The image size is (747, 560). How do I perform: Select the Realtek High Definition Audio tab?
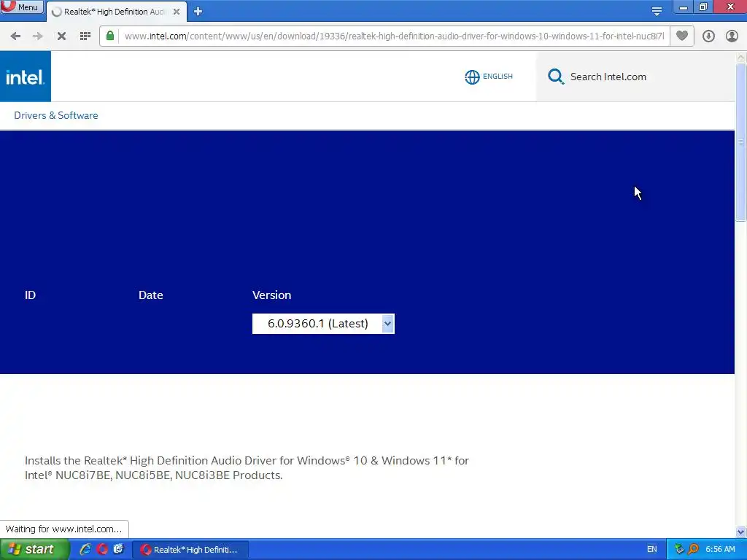pos(115,12)
